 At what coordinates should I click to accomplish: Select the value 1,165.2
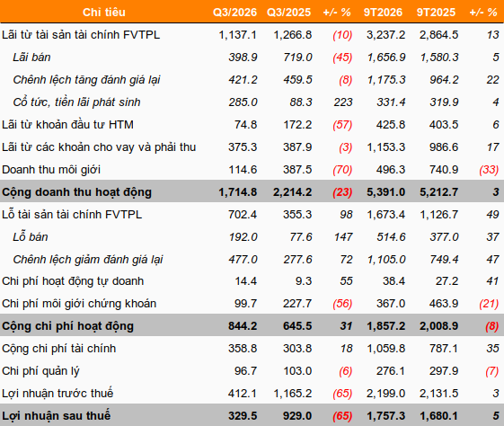tap(293, 394)
